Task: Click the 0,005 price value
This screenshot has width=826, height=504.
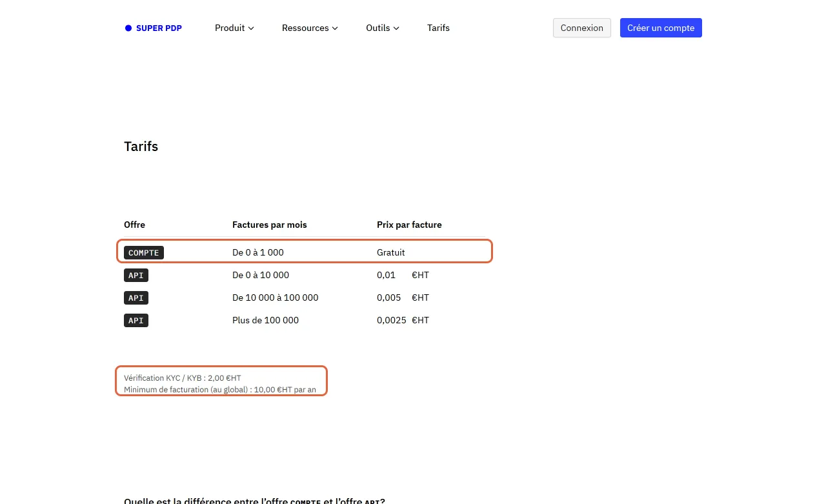Action: 389,297
